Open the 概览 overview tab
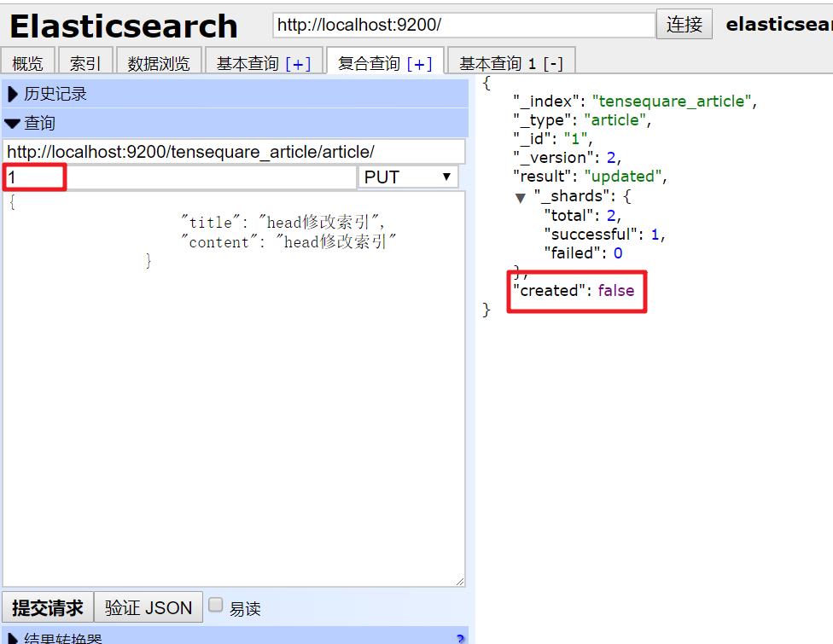833x644 pixels. point(27,63)
